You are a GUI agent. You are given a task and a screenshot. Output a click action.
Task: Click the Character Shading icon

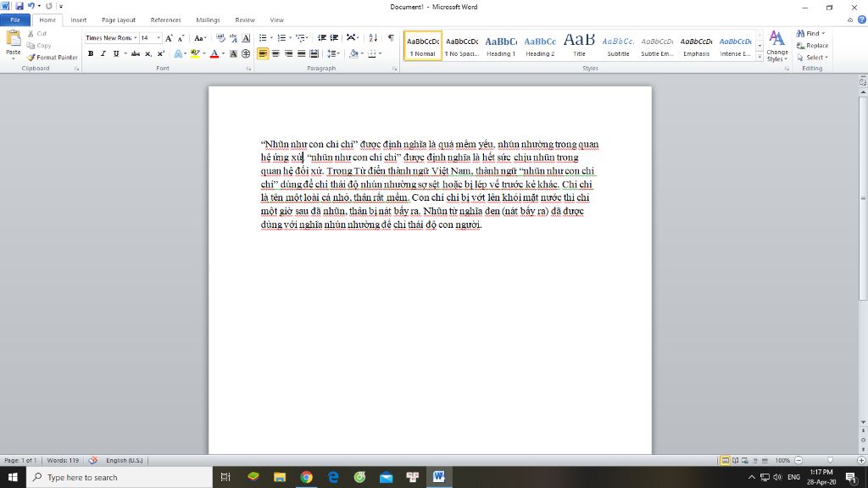[x=233, y=53]
